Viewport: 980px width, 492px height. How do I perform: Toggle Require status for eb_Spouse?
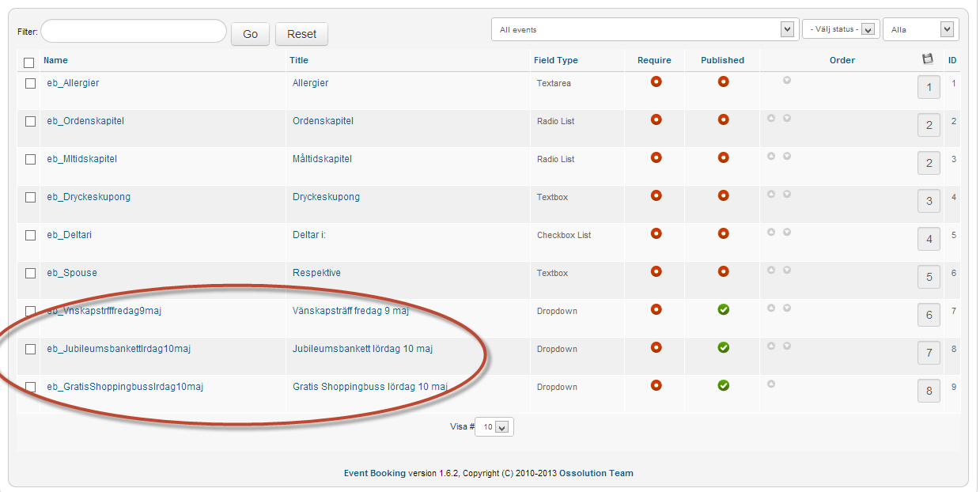point(656,271)
